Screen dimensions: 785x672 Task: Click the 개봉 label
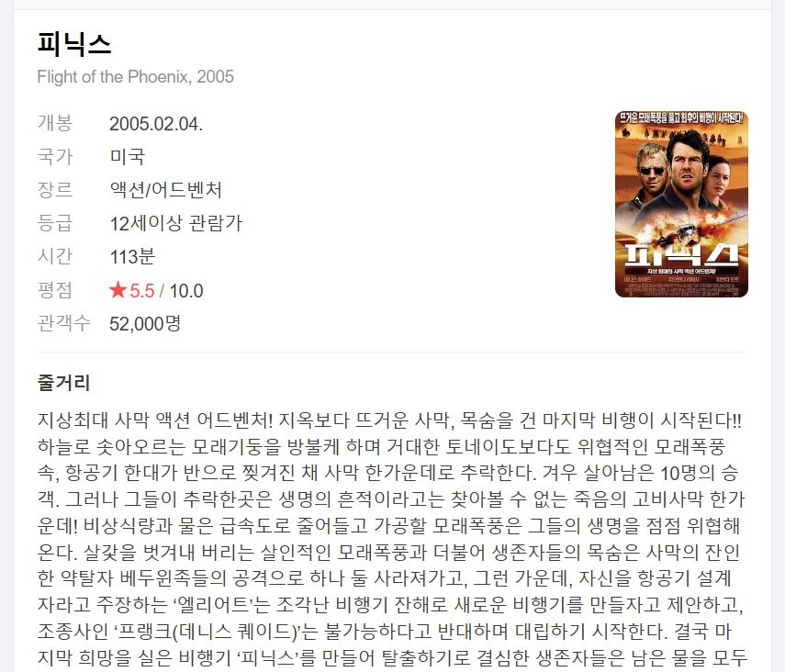(x=55, y=123)
